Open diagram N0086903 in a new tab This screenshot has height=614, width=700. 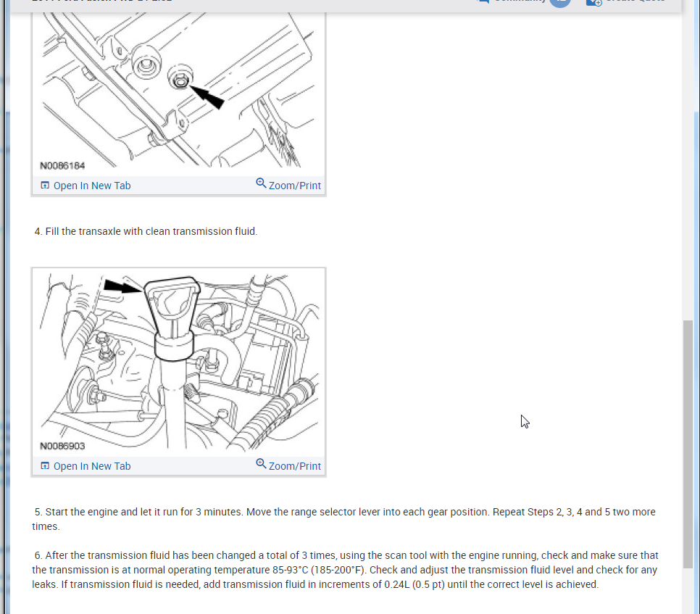86,465
